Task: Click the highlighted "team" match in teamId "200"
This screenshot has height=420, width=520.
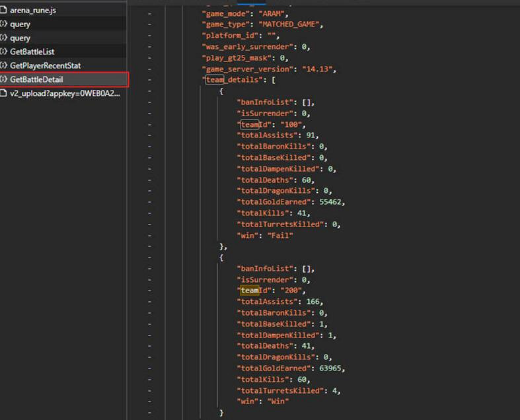Action: 249,291
